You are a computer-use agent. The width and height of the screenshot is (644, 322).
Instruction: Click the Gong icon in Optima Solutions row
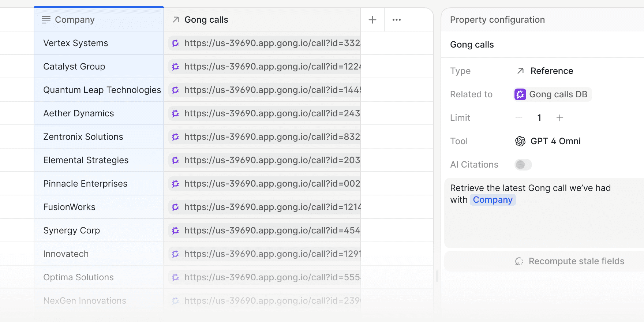pyautogui.click(x=176, y=277)
